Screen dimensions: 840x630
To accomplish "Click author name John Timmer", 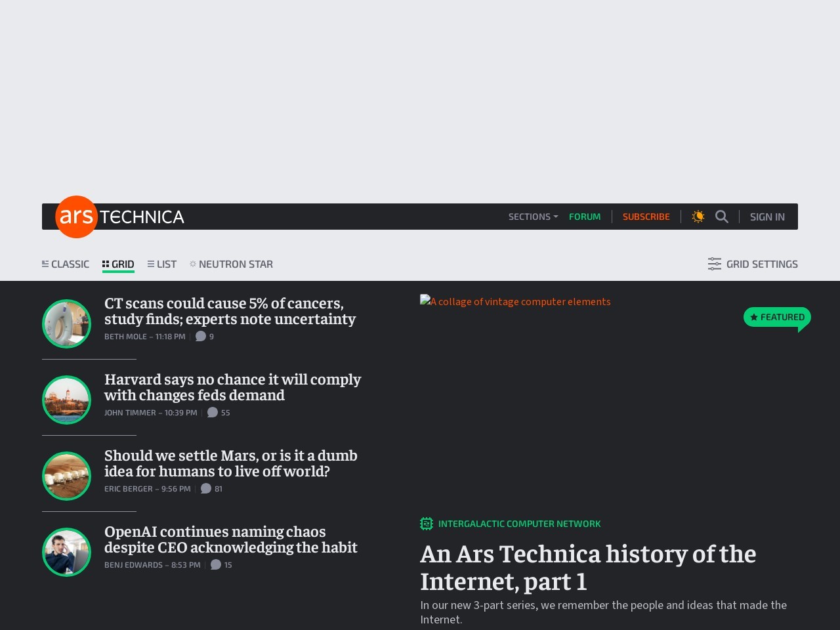I will (x=130, y=413).
